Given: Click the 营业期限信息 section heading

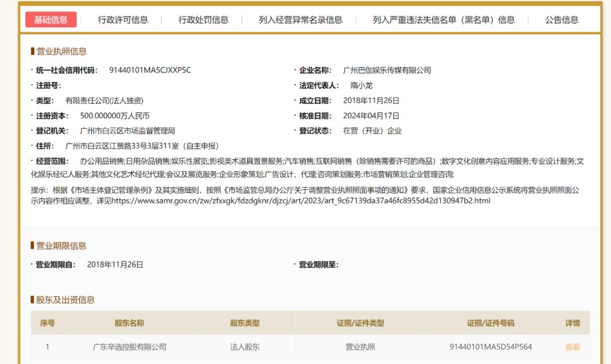Looking at the screenshot, I should (61, 246).
